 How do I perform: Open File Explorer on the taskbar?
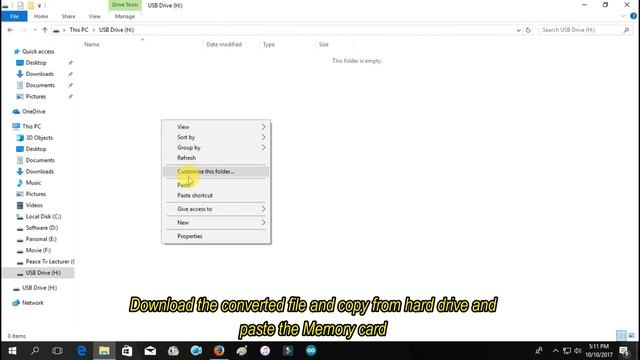(104, 351)
